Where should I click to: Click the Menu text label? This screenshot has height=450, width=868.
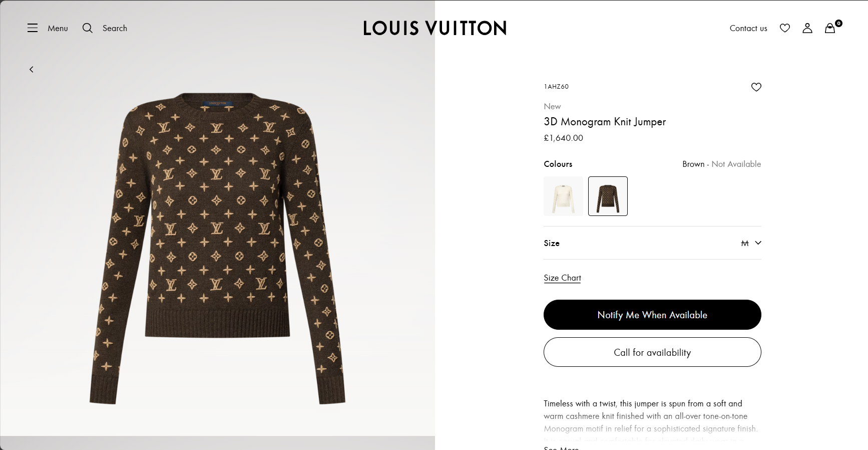[x=58, y=29]
